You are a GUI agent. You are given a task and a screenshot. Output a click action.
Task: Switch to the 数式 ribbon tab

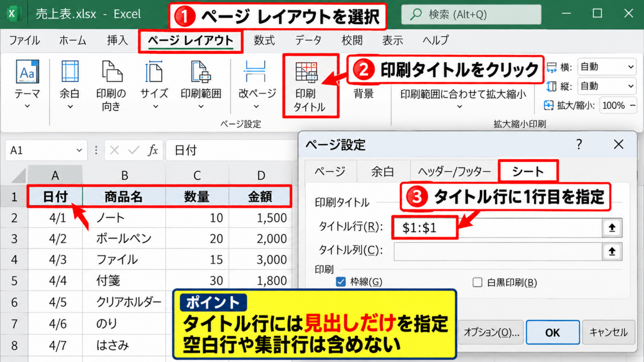point(264,41)
